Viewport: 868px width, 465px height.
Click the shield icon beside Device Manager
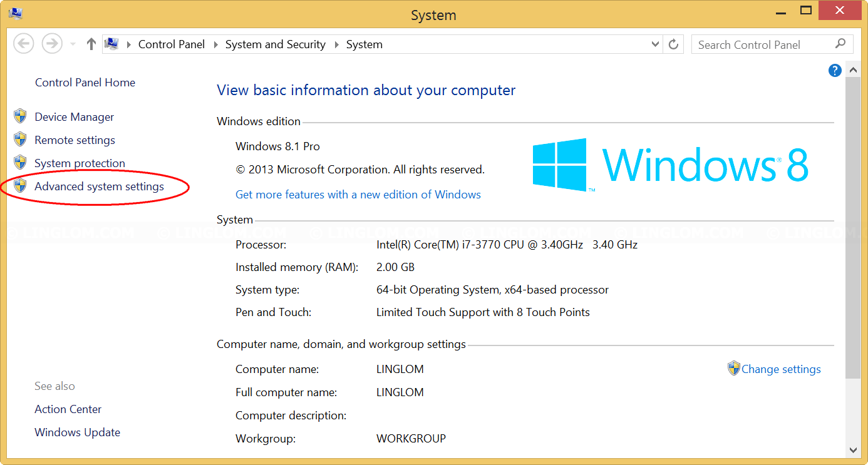tap(21, 116)
